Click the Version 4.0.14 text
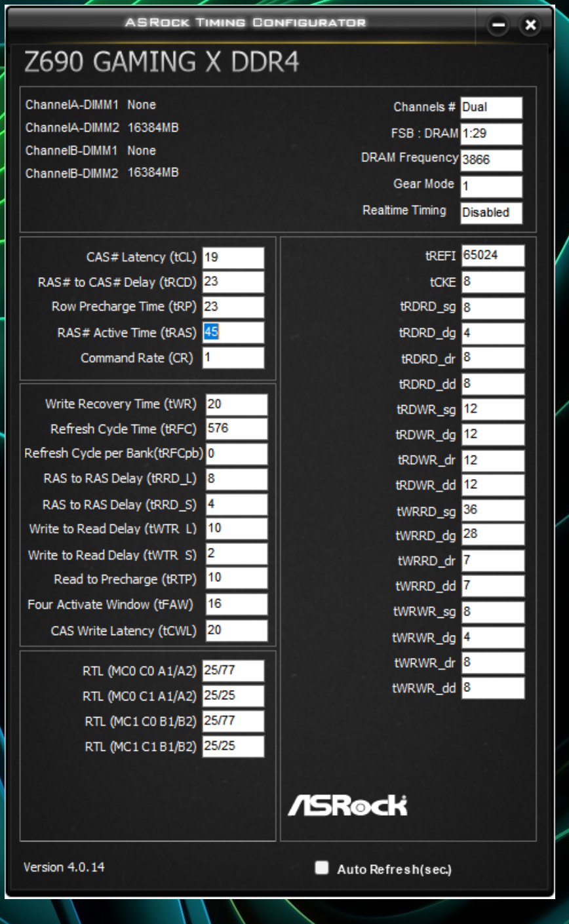569x924 pixels. 64,867
